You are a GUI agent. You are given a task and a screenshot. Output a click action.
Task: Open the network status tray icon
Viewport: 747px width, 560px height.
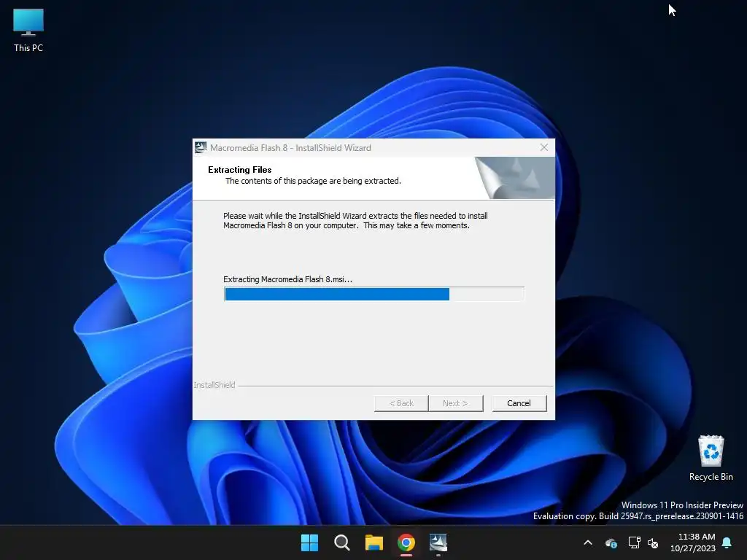tap(634, 542)
